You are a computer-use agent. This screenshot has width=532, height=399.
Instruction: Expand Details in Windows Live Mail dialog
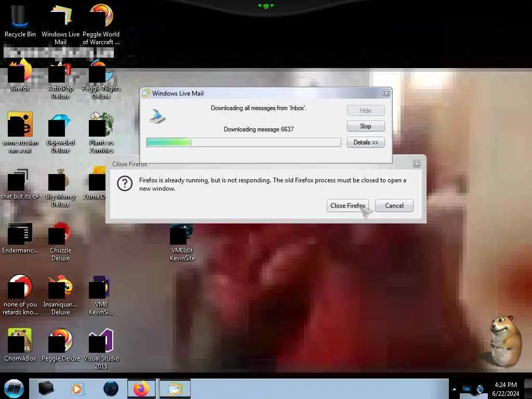[366, 142]
